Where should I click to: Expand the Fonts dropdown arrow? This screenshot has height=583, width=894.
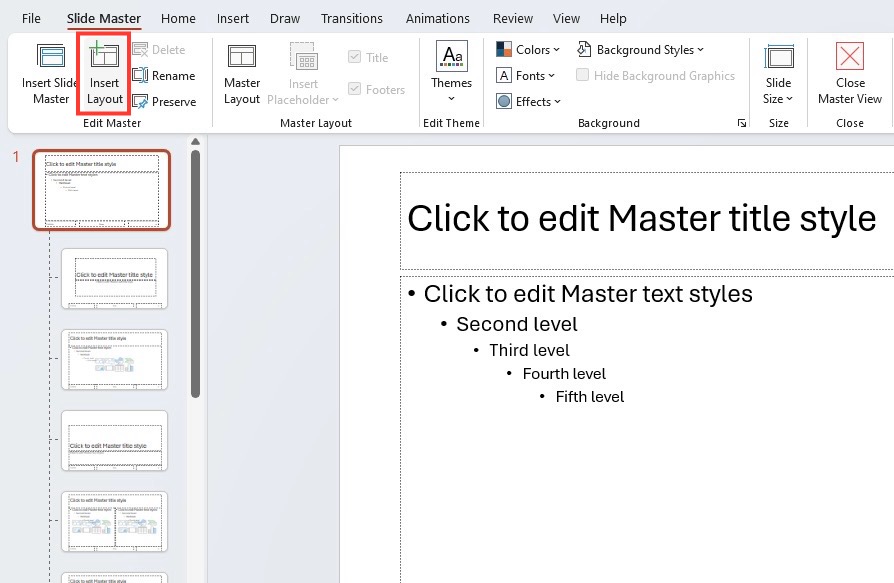coord(551,75)
